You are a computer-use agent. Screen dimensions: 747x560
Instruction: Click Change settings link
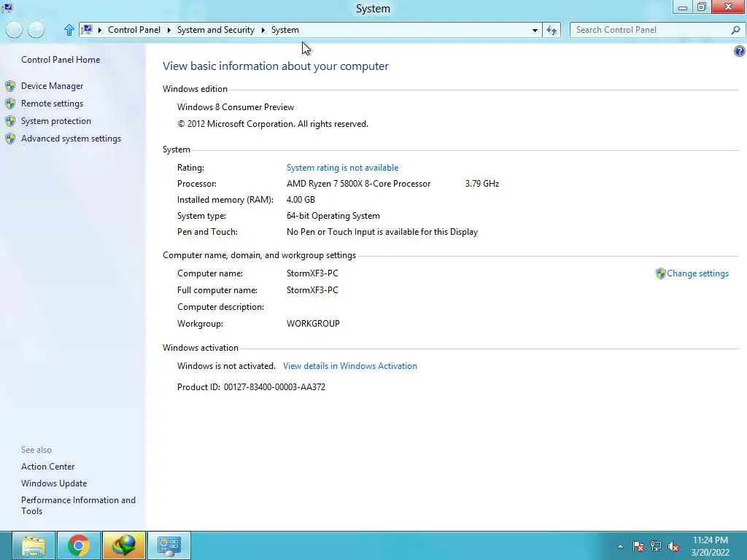[697, 273]
